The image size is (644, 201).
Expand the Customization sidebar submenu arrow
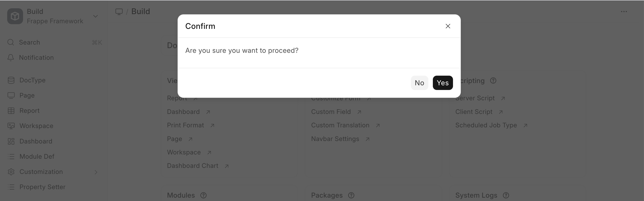(96, 172)
